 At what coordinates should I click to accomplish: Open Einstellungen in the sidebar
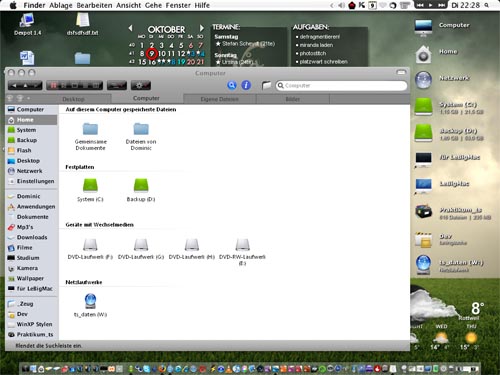click(31, 181)
